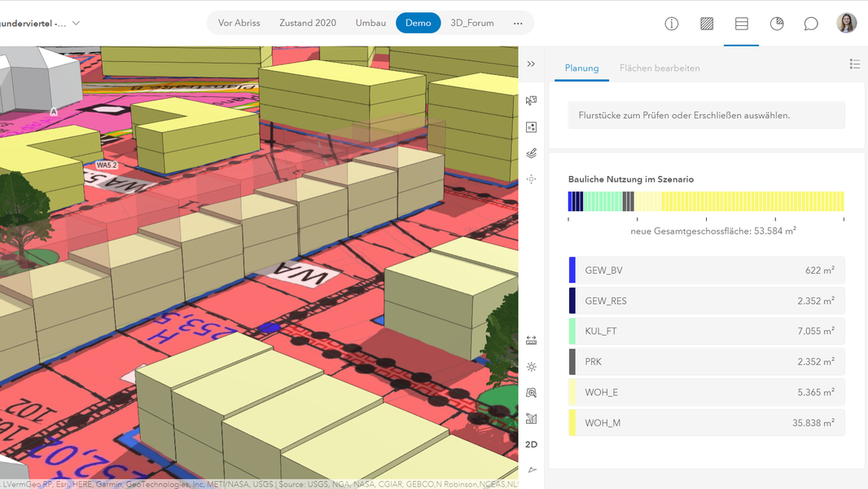Open the info panel icon
Image resolution: width=868 pixels, height=489 pixels.
(x=671, y=24)
